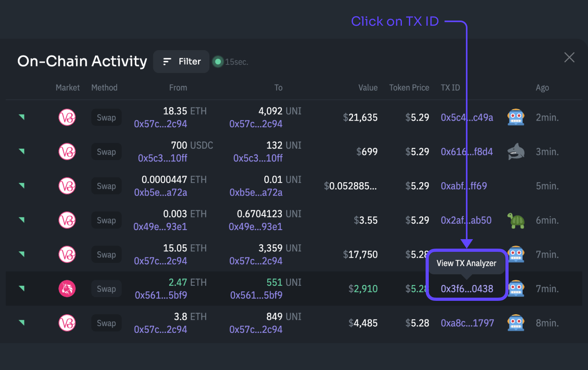
Task: Click the market icon on the $21,635 row
Action: (x=67, y=117)
